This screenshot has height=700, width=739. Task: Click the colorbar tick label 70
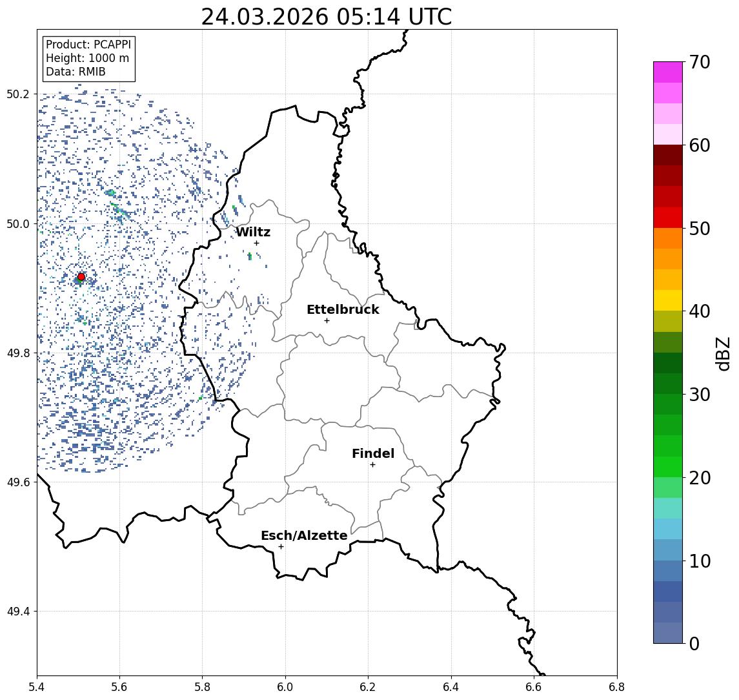pos(700,62)
